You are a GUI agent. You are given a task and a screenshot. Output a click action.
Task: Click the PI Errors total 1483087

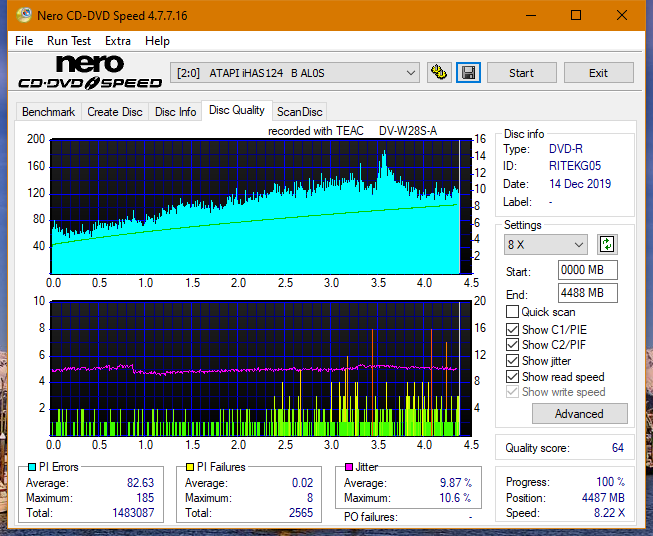coord(133,512)
